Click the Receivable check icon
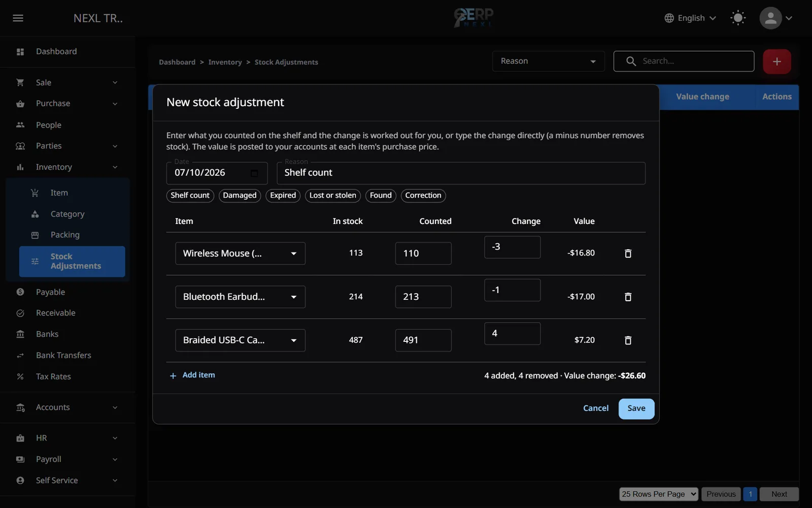 click(20, 313)
